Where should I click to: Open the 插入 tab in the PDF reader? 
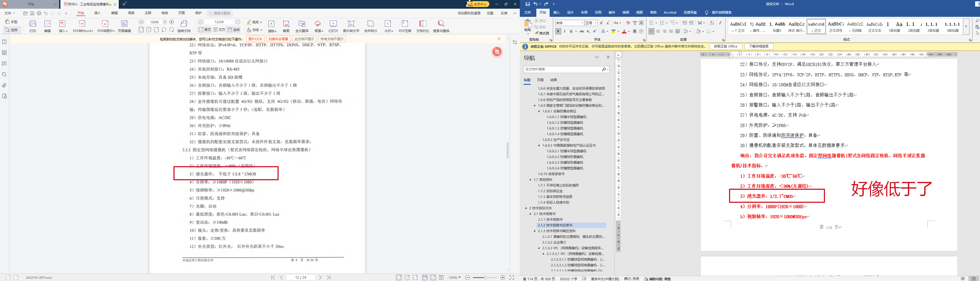click(x=97, y=13)
